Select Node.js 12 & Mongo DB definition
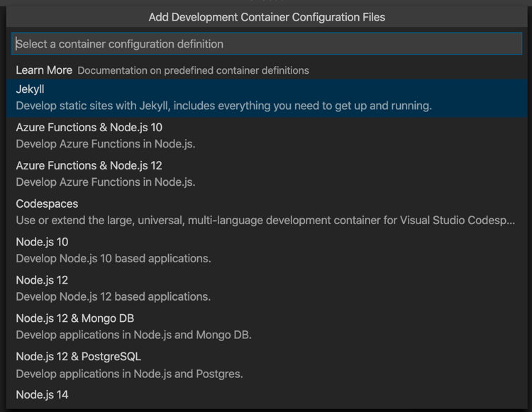Screen dimensions: 532x412 [x=74, y=318]
